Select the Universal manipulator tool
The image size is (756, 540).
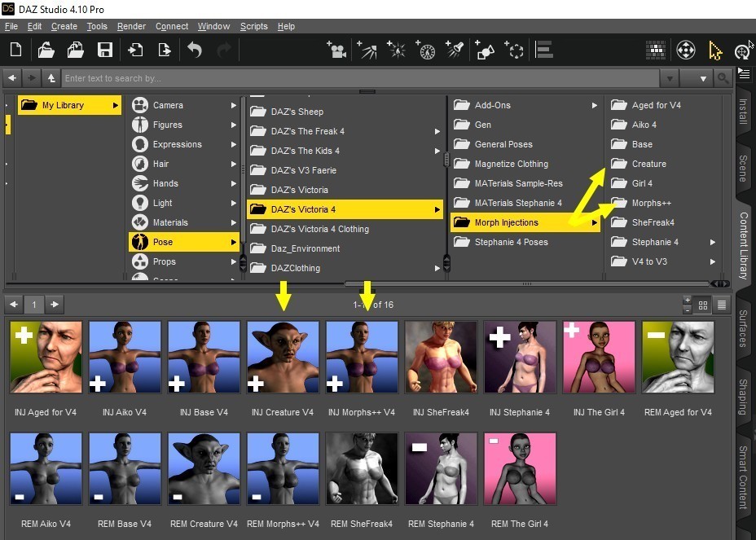pos(686,50)
